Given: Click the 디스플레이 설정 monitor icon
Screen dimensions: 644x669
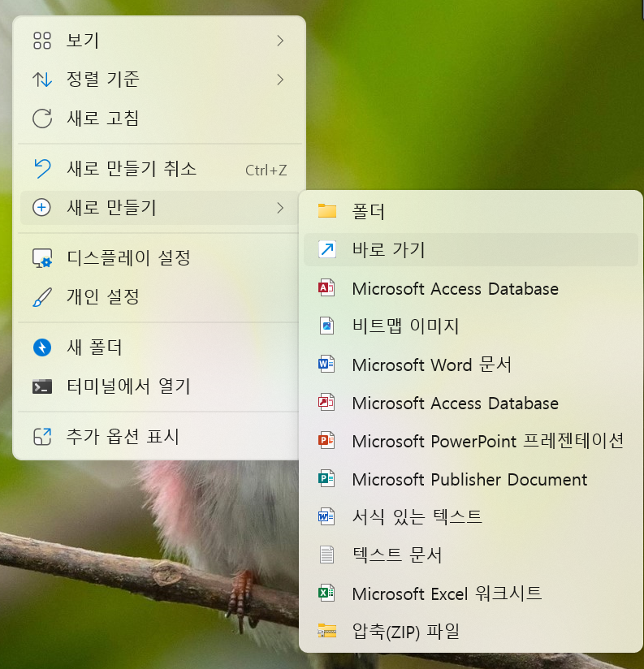Looking at the screenshot, I should [x=42, y=258].
